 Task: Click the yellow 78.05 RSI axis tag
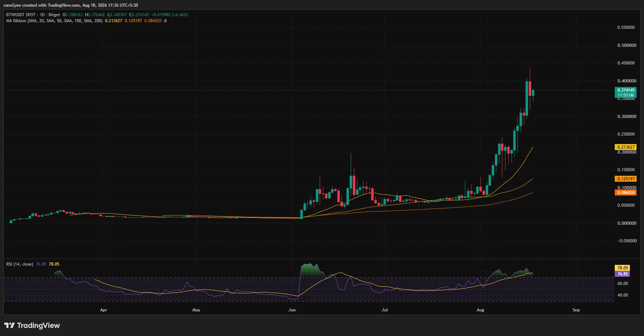[622, 268]
